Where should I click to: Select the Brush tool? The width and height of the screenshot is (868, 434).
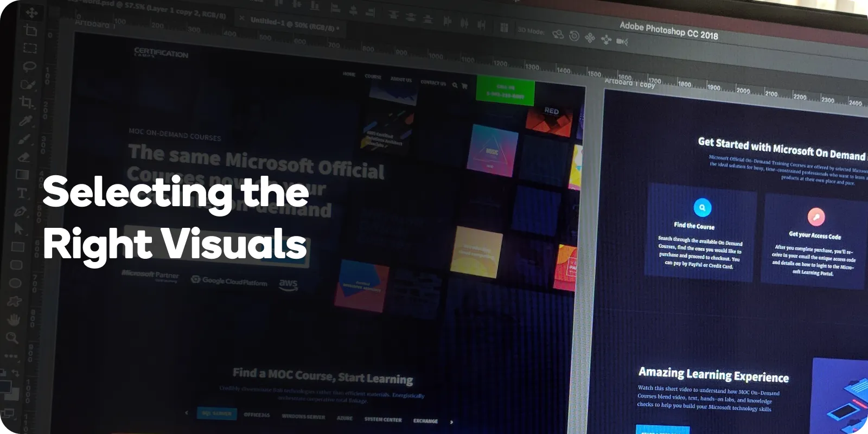pos(24,139)
